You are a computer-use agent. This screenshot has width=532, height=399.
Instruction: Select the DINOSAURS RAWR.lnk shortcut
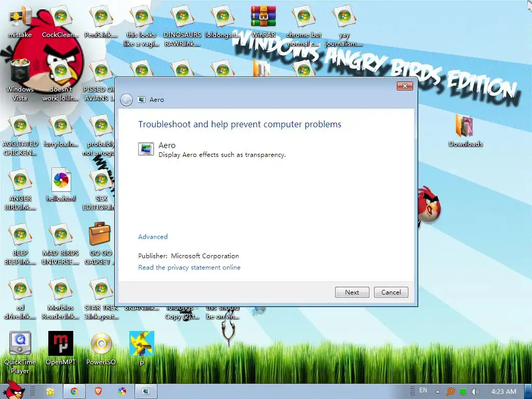tap(182, 26)
